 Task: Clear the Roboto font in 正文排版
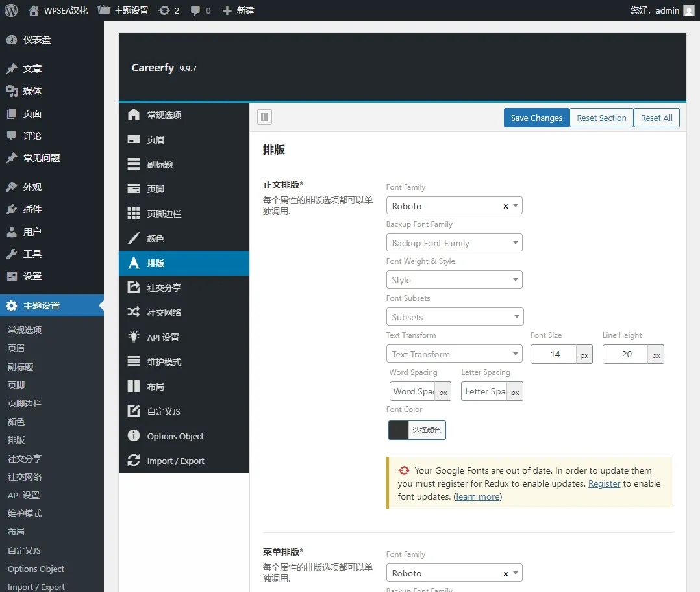coord(506,206)
